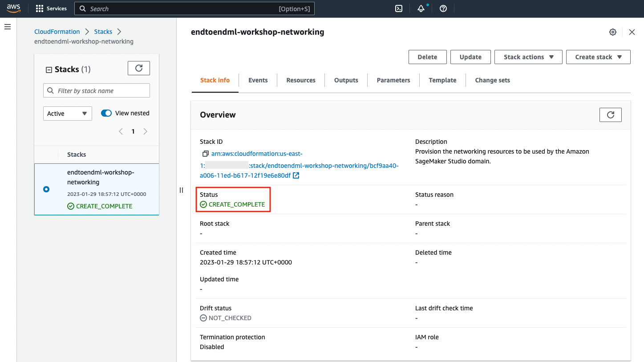
Task: Switch to the Stack info tab
Action: [x=215, y=80]
